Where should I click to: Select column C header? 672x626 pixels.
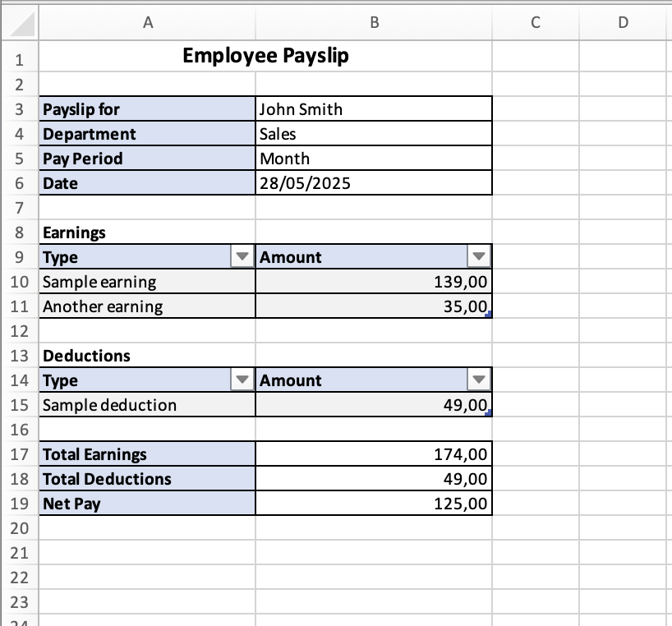536,23
